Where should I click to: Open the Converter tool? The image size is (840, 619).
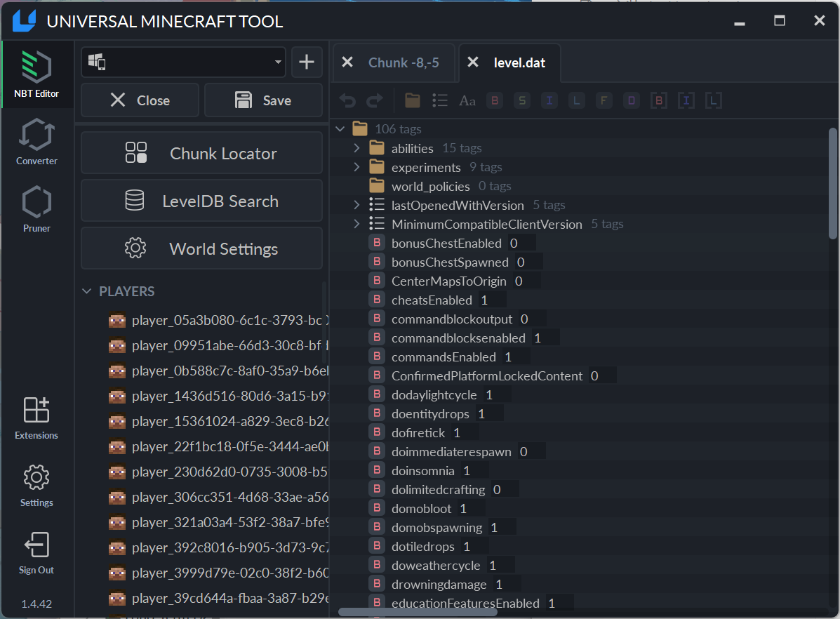pyautogui.click(x=36, y=142)
